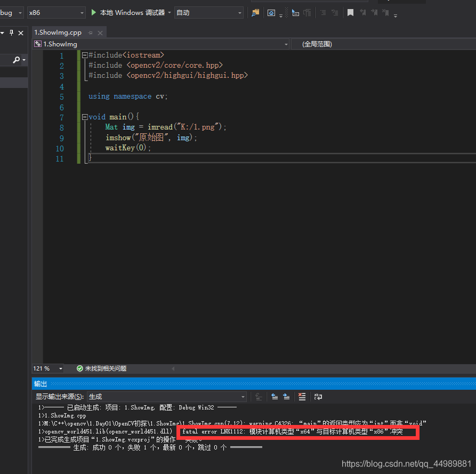This screenshot has width=476, height=474.
Task: Toggle word wrap in output panel
Action: tap(318, 397)
